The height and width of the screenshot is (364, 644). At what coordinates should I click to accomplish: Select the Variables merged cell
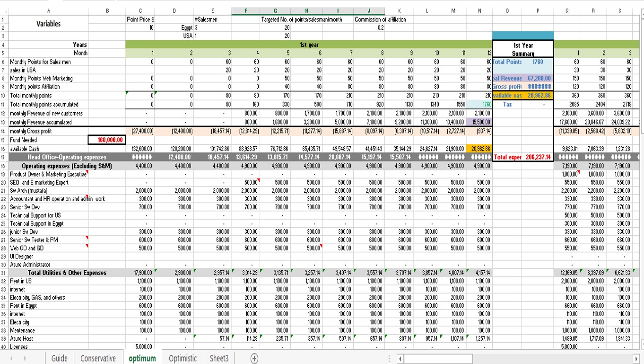[x=48, y=24]
